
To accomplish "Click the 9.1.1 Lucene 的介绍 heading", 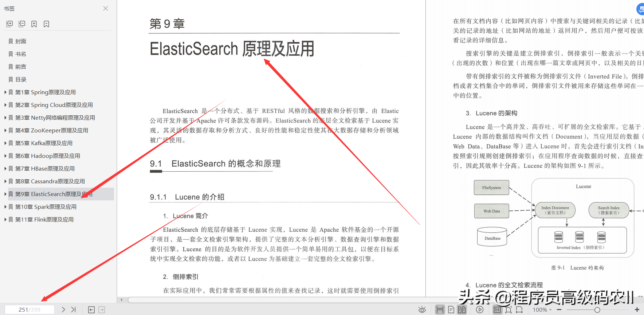I will pyautogui.click(x=187, y=197).
